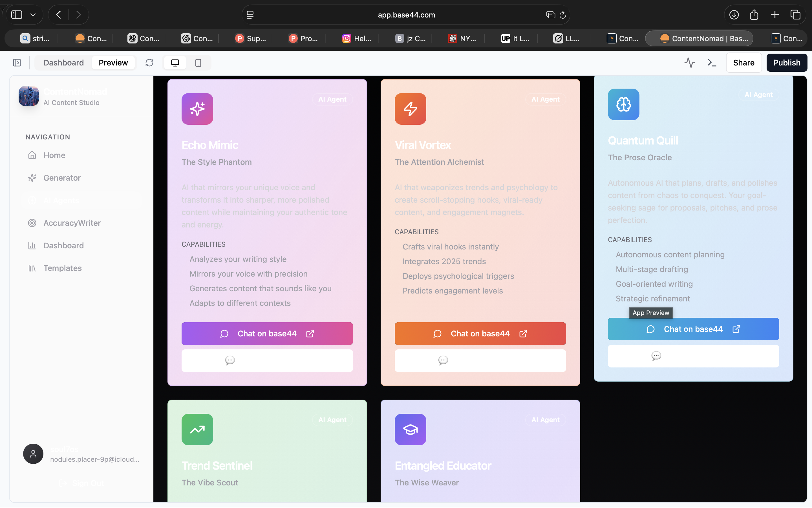Click Quantum Quill's Chat on base44 button
Screen dimensions: 812x508
(693, 329)
